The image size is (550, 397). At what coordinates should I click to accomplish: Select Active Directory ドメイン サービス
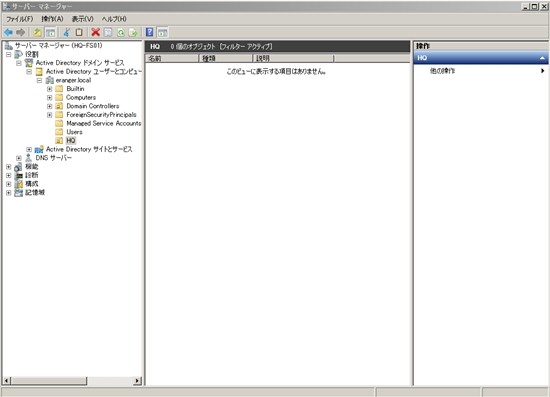tap(80, 63)
